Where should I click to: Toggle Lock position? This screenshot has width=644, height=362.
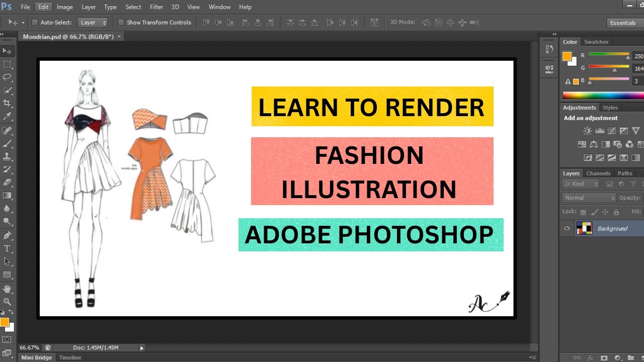pos(605,212)
